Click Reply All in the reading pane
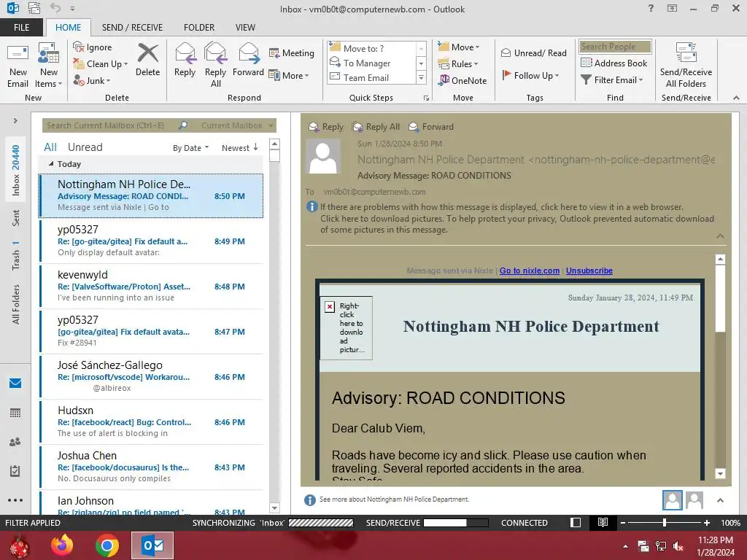Screen dimensions: 747x560 point(376,127)
